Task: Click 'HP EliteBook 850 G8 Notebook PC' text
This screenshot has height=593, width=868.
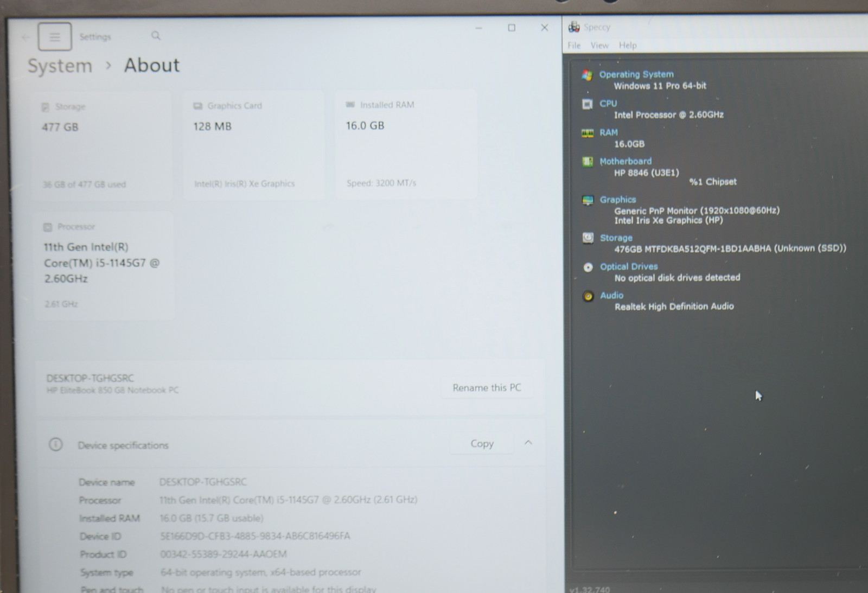Action: click(x=112, y=390)
